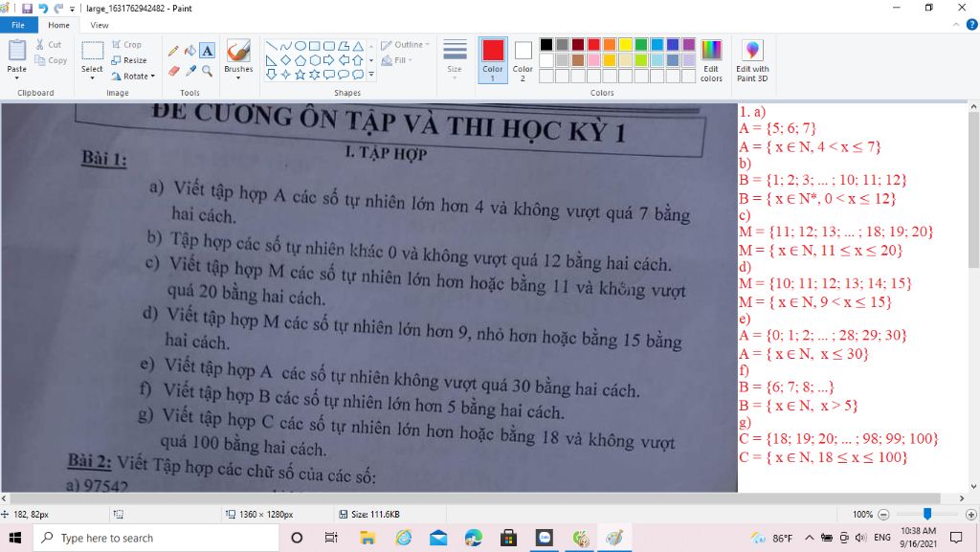Click the taskbar search box
The image size is (980, 552).
click(155, 538)
